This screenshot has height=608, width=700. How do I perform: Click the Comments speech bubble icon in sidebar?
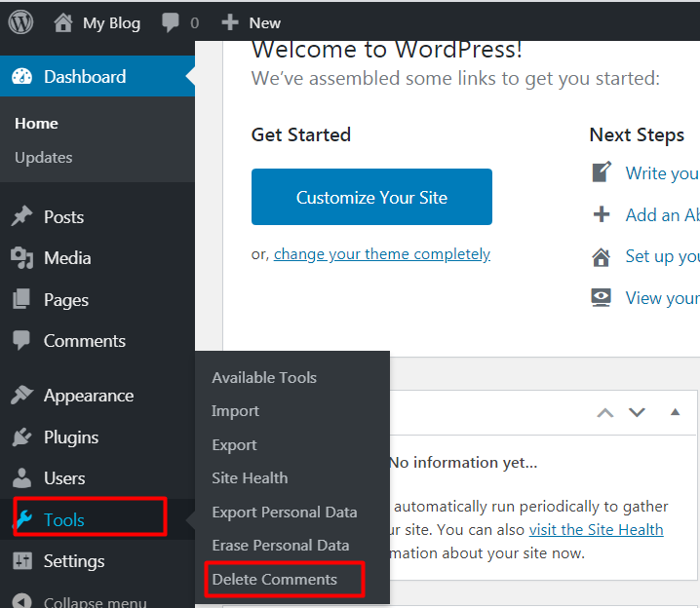pyautogui.click(x=21, y=340)
